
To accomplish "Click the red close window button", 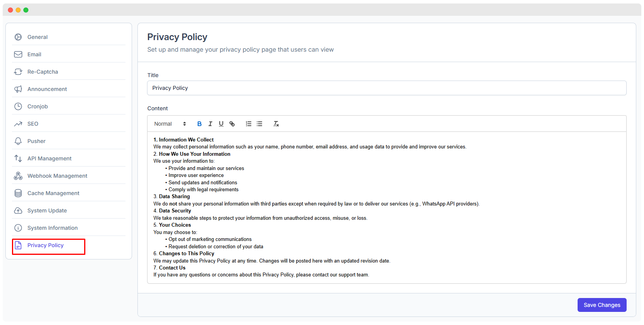I will click(x=10, y=10).
